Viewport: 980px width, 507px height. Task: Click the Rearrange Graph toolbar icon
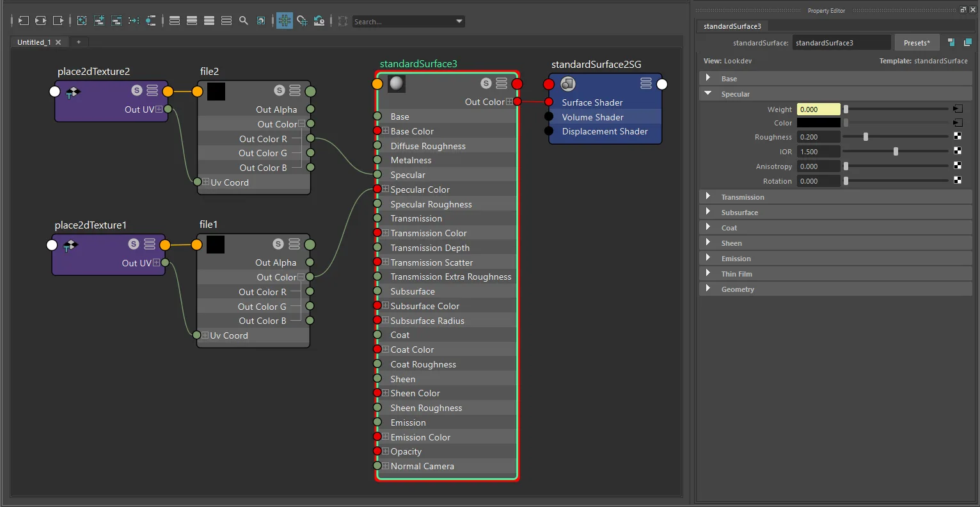tap(134, 21)
